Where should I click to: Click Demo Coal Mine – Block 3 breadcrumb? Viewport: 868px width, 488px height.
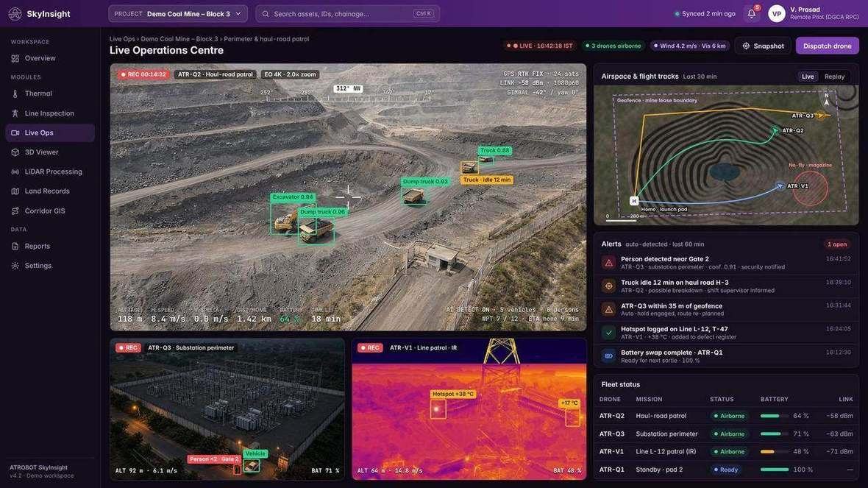tap(179, 39)
